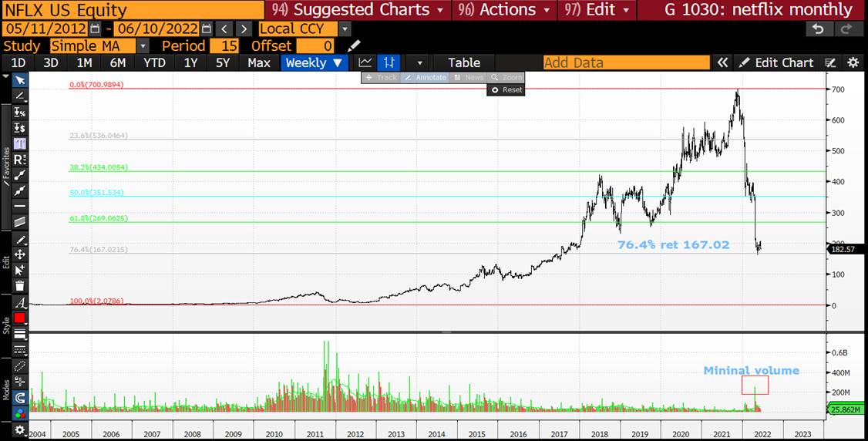Click the pencil edit annotation tool
Image resolution: width=868 pixels, height=441 pixels.
pyautogui.click(x=20, y=239)
